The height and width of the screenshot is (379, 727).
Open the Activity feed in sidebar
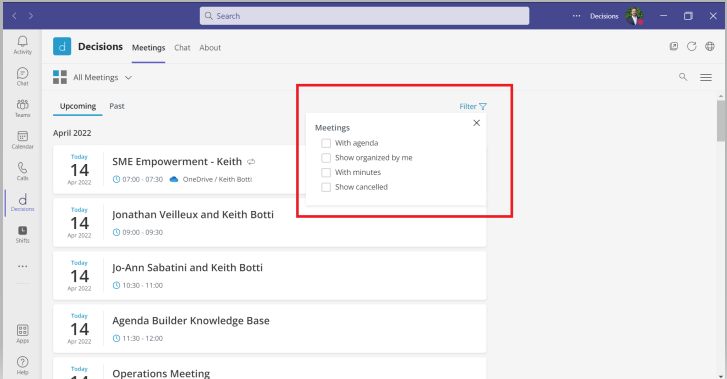[22, 45]
